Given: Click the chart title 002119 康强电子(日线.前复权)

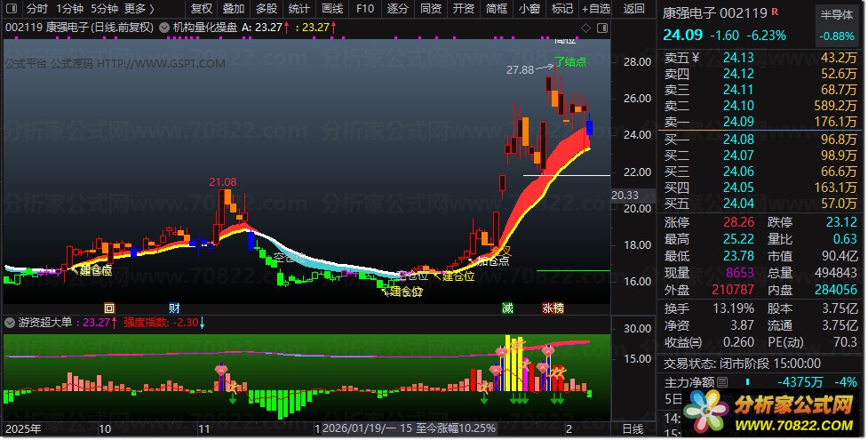Looking at the screenshot, I should pos(80,28).
